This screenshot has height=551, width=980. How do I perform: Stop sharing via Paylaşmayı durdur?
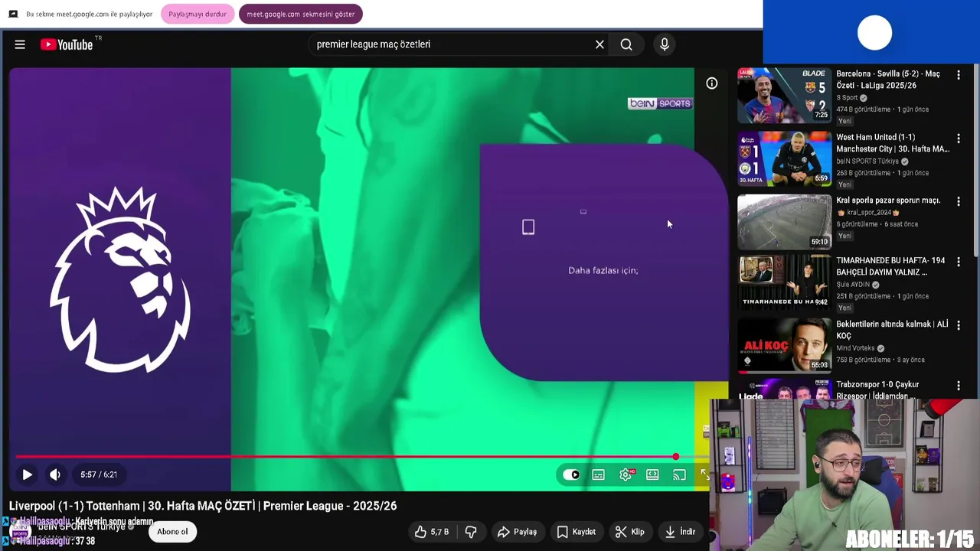tap(198, 14)
